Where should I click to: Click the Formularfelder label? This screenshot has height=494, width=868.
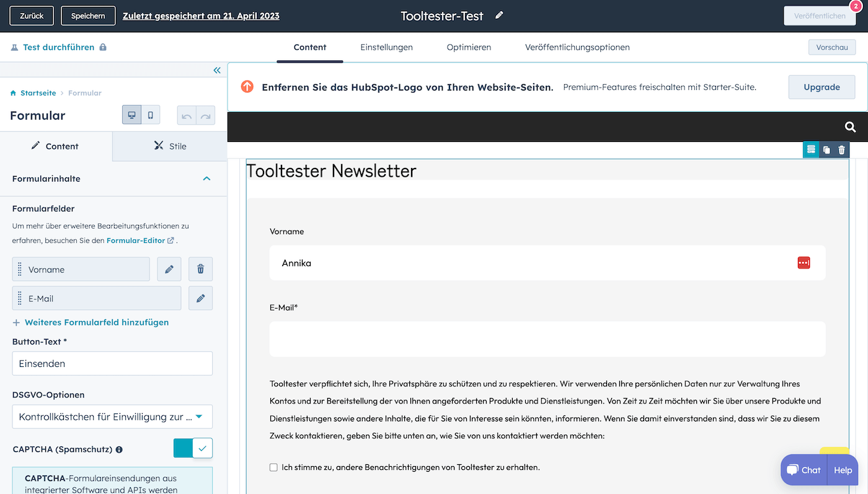[x=43, y=209]
